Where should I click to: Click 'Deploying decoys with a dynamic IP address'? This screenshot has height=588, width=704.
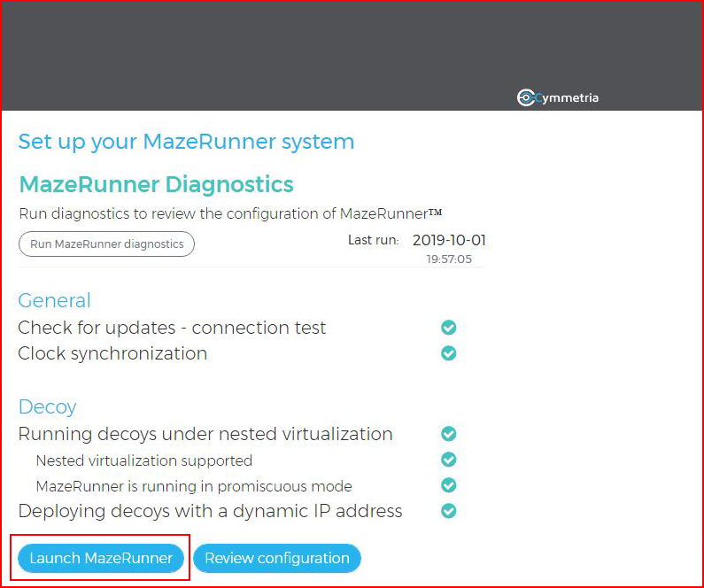pyautogui.click(x=210, y=511)
